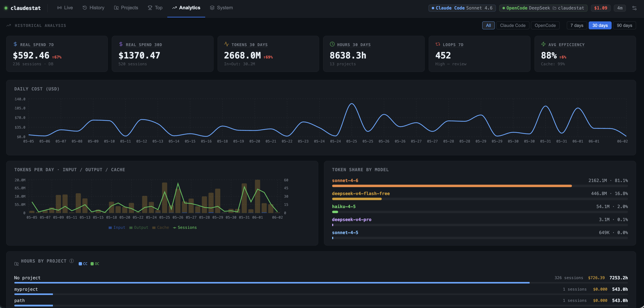
Task: Click the sonnet-4-5 model label
Action: click(345, 233)
